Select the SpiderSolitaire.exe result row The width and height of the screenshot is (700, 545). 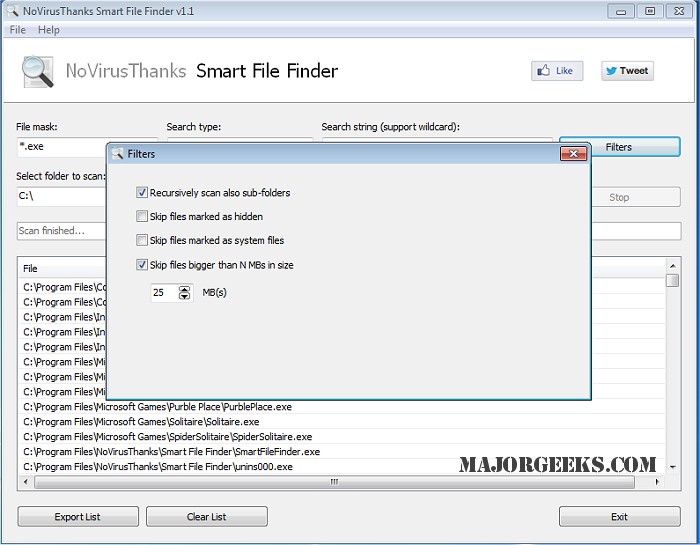tap(342, 437)
